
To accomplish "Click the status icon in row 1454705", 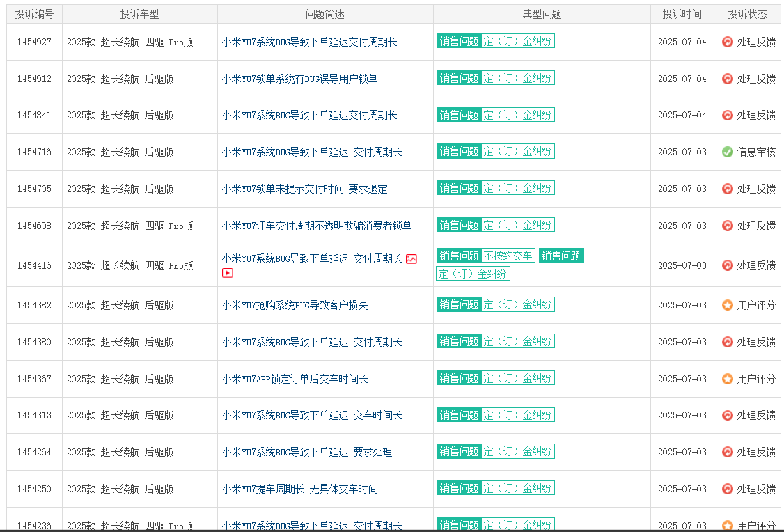I will tap(728, 189).
